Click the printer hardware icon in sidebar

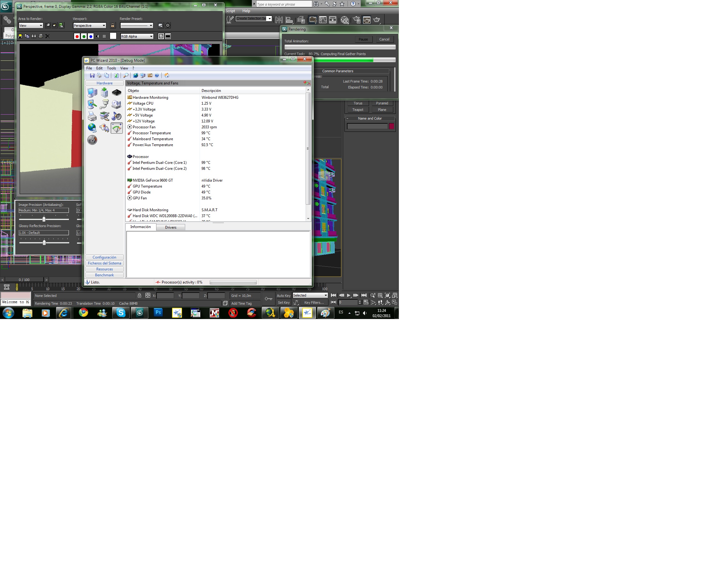click(92, 116)
